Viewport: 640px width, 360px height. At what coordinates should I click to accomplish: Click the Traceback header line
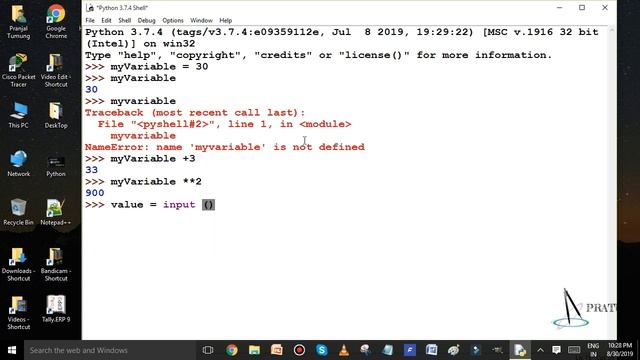click(195, 113)
